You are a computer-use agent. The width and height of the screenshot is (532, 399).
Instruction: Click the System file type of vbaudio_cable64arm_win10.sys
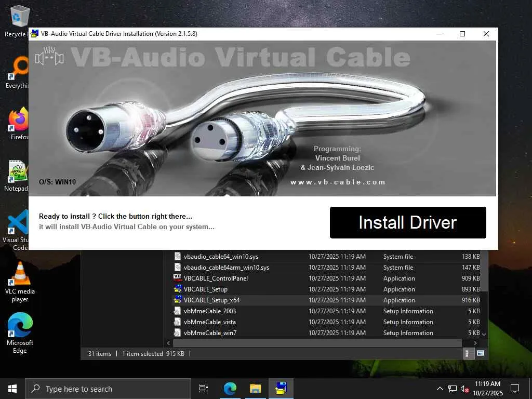398,268
